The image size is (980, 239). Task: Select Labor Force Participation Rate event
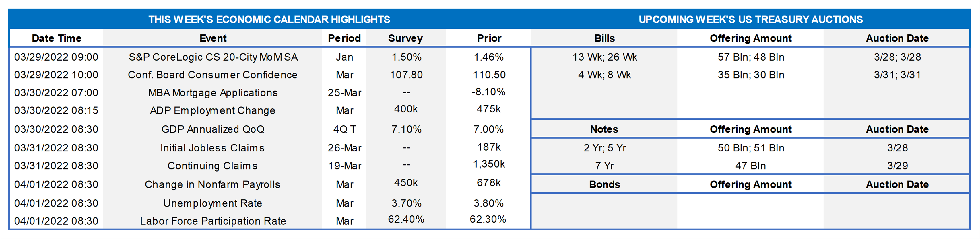click(x=213, y=221)
